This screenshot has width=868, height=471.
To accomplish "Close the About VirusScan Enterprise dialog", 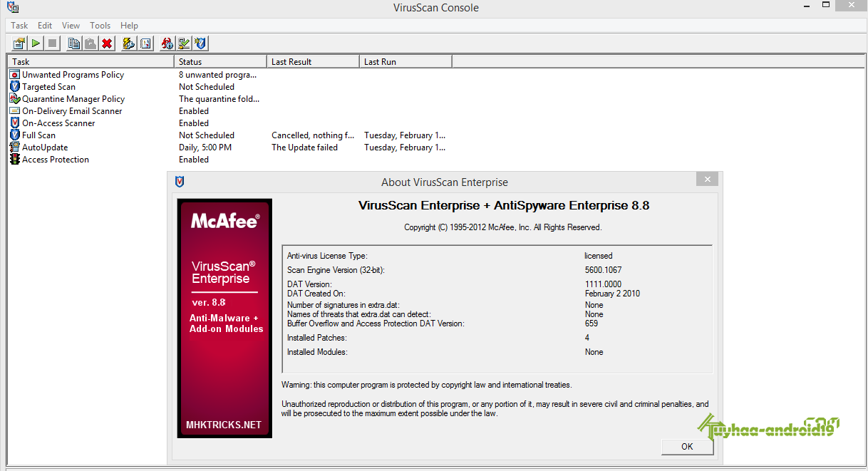I will 707,180.
